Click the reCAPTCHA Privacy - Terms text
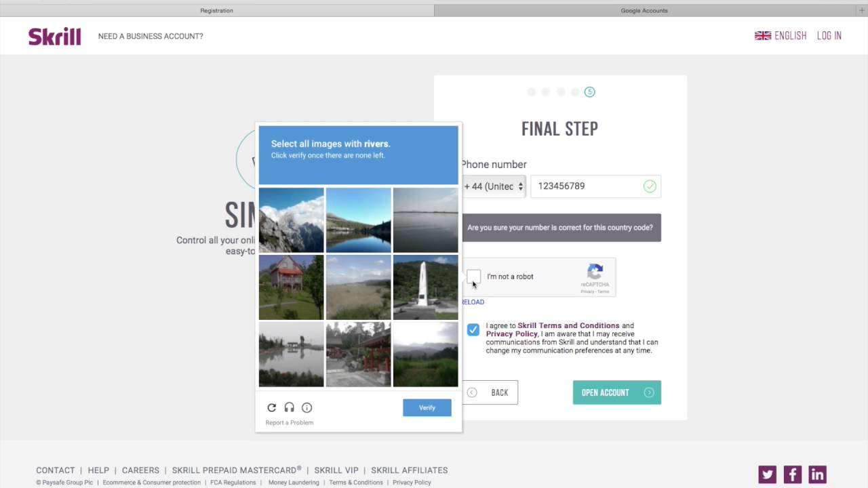This screenshot has width=868, height=488. 595,291
